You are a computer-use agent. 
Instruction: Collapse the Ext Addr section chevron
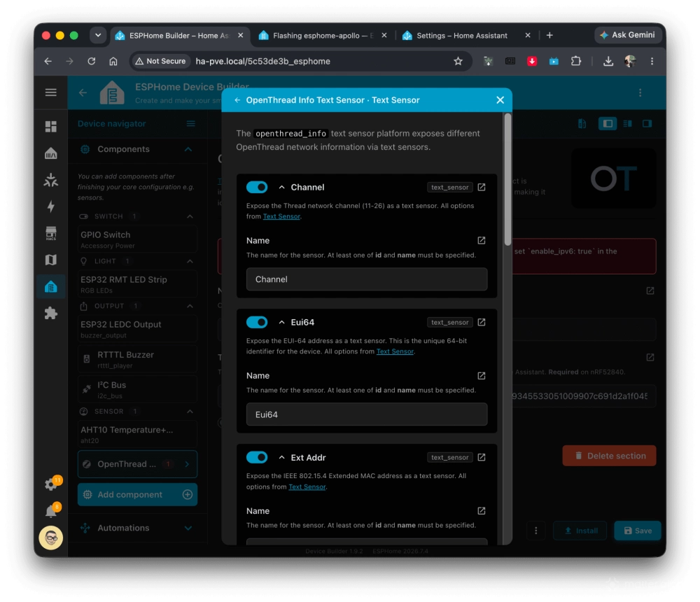(281, 457)
